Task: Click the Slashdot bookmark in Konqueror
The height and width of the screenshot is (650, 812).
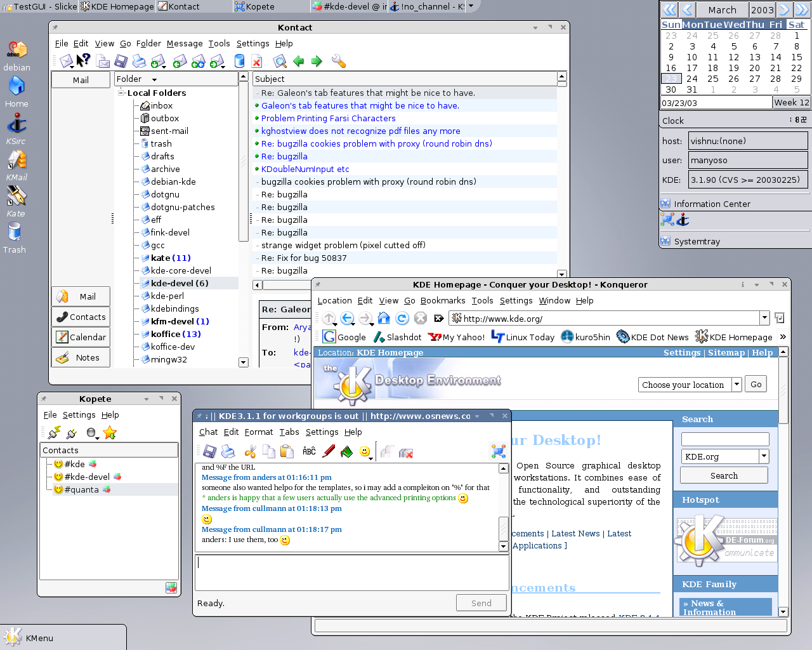Action: [x=397, y=337]
